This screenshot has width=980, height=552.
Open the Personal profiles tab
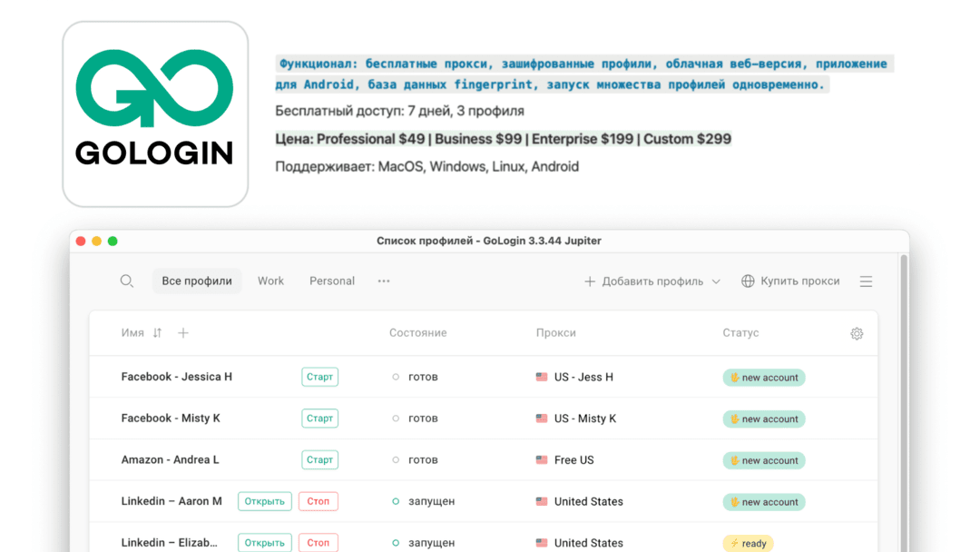(x=331, y=281)
